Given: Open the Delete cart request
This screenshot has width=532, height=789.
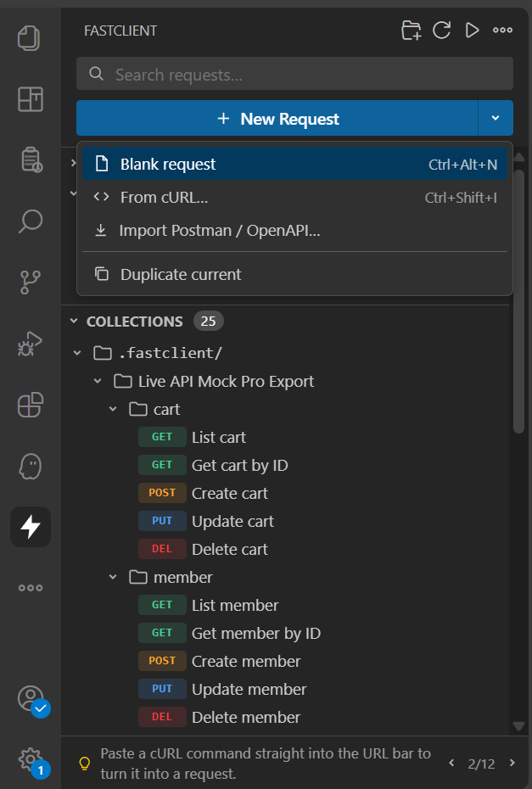Looking at the screenshot, I should pos(229,549).
